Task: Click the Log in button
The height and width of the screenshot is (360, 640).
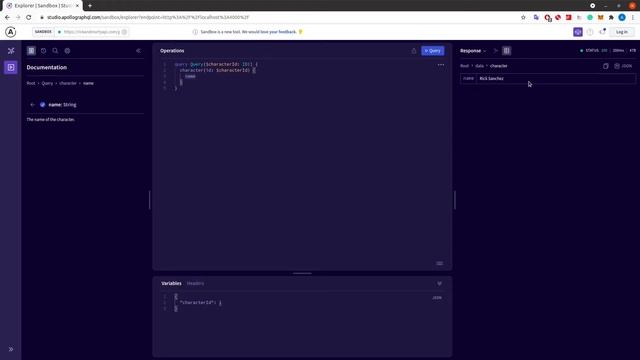Action: coord(622,32)
